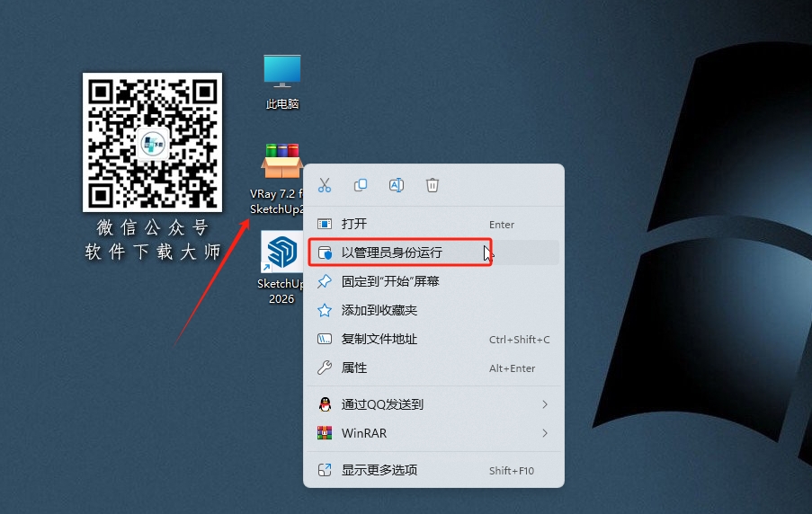The height and width of the screenshot is (514, 812).
Task: Click the Ctrl+Shift+C shortcut text
Action: coord(520,340)
